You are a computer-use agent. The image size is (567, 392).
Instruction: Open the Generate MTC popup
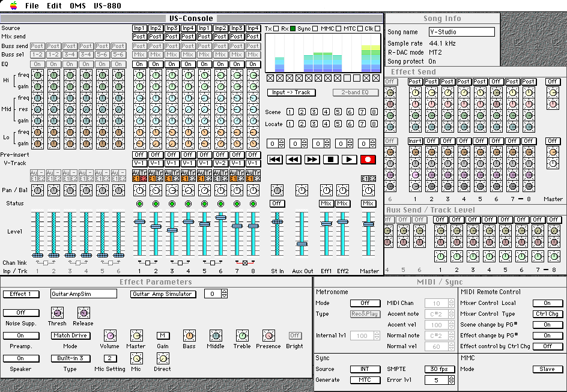pyautogui.click(x=365, y=380)
